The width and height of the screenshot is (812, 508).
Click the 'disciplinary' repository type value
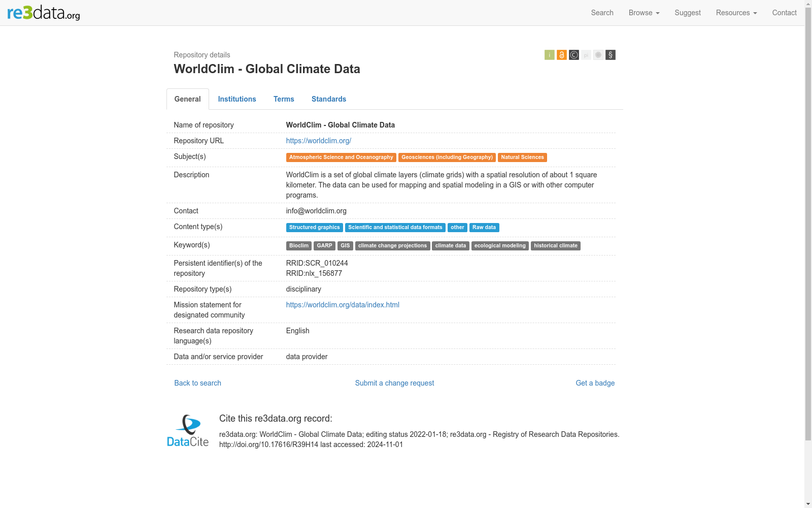(x=303, y=289)
